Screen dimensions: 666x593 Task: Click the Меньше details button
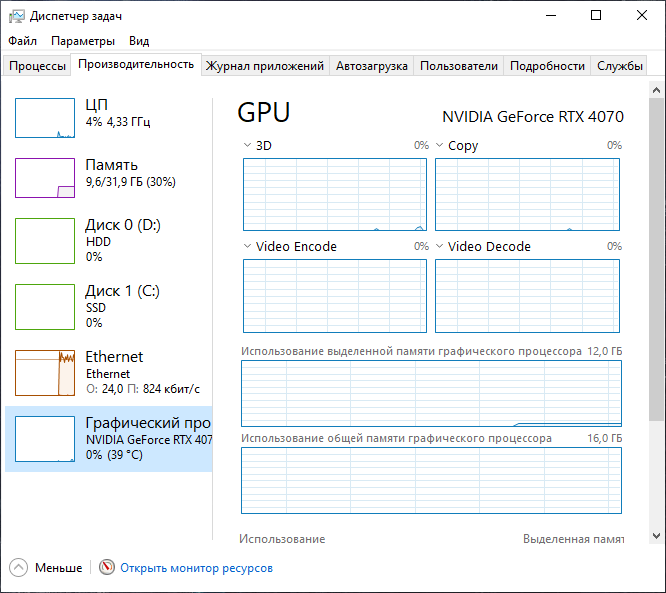(58, 568)
